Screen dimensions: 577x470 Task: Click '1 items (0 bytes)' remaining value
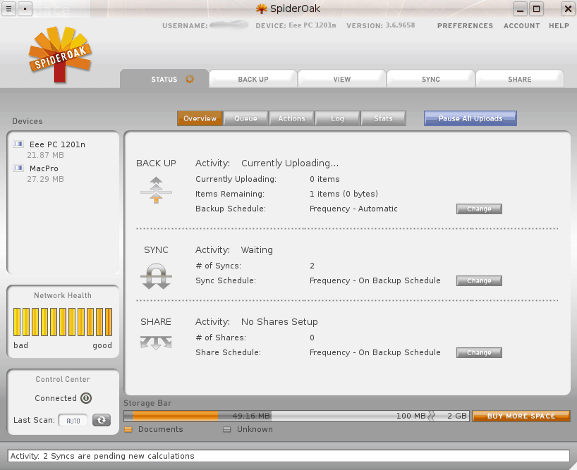(344, 194)
